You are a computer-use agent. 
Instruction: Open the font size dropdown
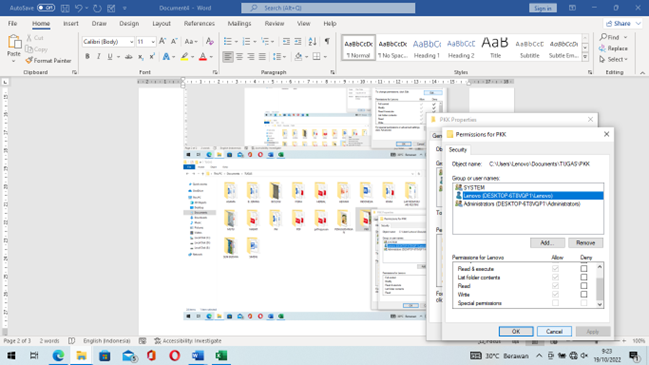point(153,42)
